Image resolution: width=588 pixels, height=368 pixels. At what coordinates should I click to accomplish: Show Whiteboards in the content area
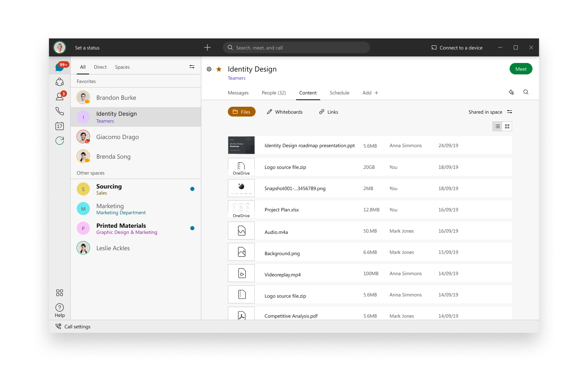click(x=285, y=112)
